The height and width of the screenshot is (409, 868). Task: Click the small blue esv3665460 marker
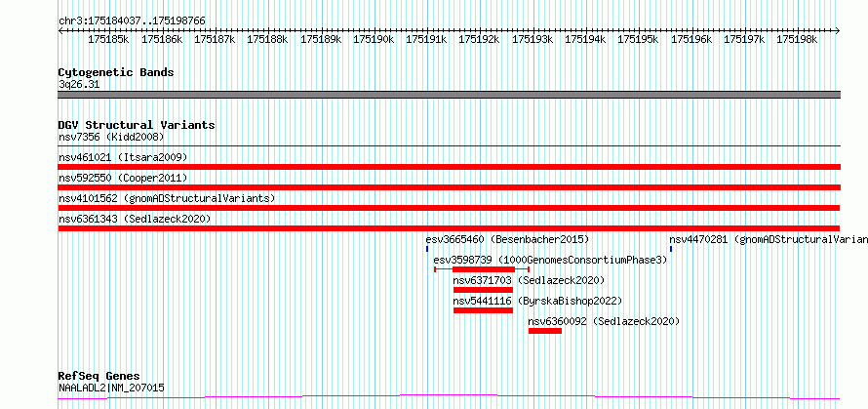pyautogui.click(x=427, y=249)
